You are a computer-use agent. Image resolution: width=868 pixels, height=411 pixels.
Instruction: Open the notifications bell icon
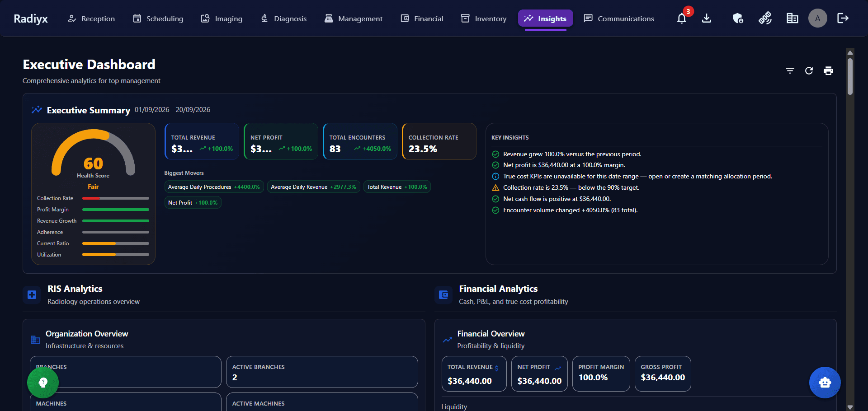(682, 19)
